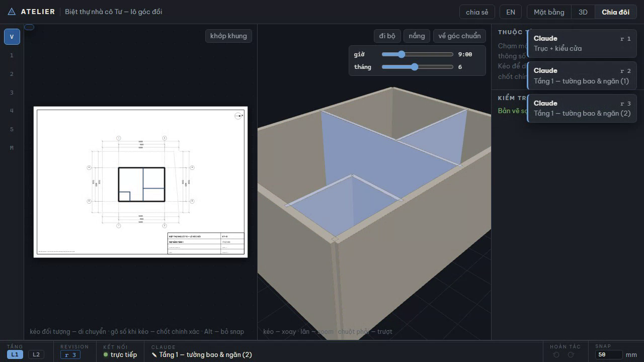Click the pencil icon next to Claude status
This screenshot has width=644, height=362.
point(154,355)
